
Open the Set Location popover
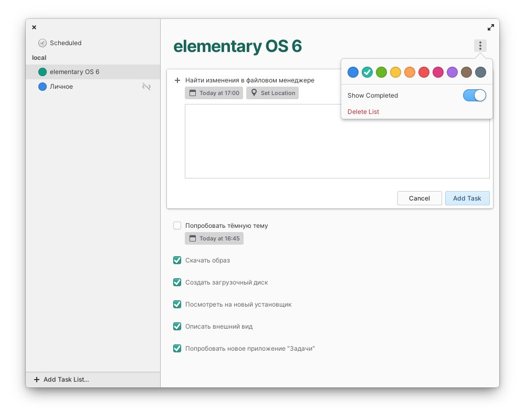tap(272, 93)
